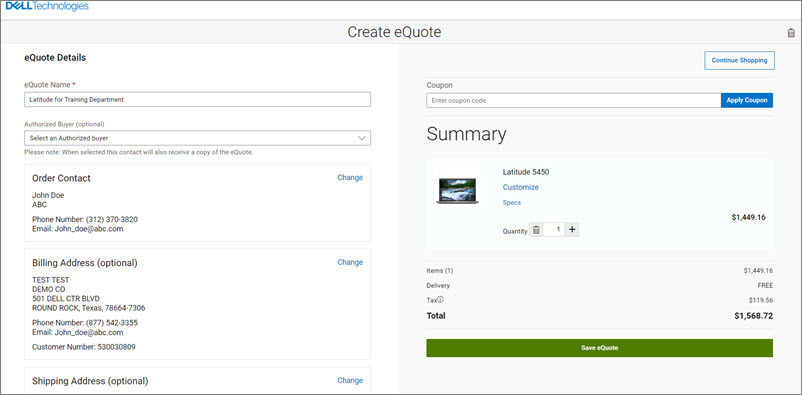The image size is (802, 395).
Task: Open Select an Authorized buyer combo box
Action: coord(197,138)
